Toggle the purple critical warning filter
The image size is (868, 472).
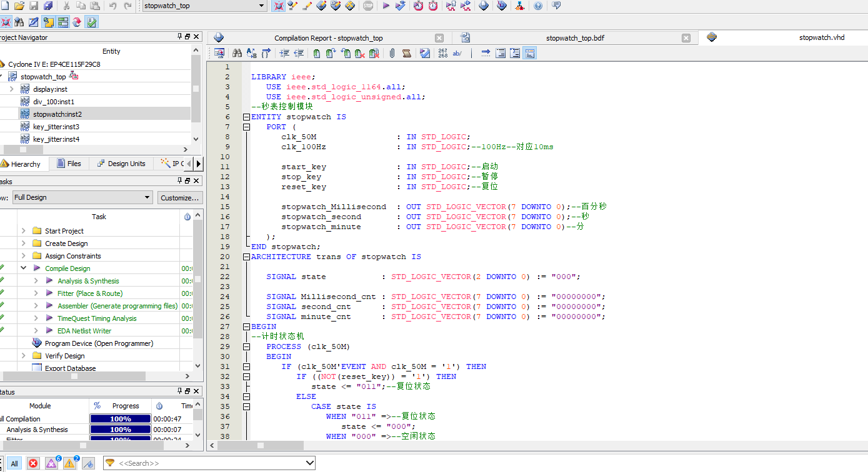(51, 463)
